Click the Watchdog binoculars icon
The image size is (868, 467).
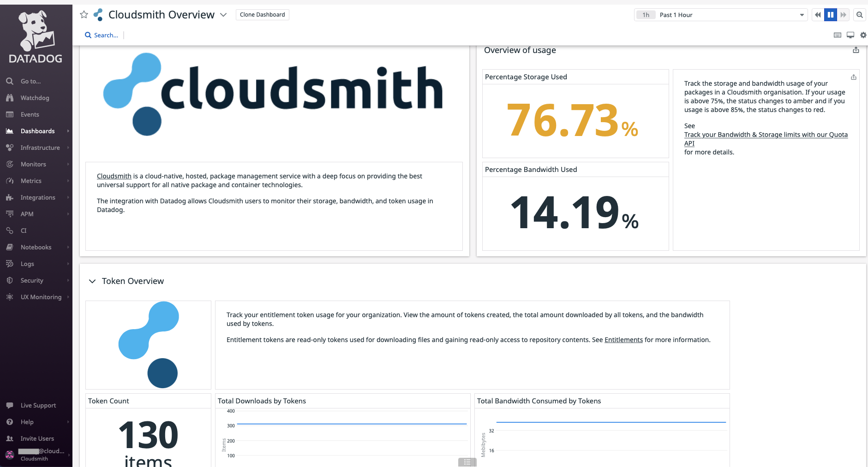point(10,98)
